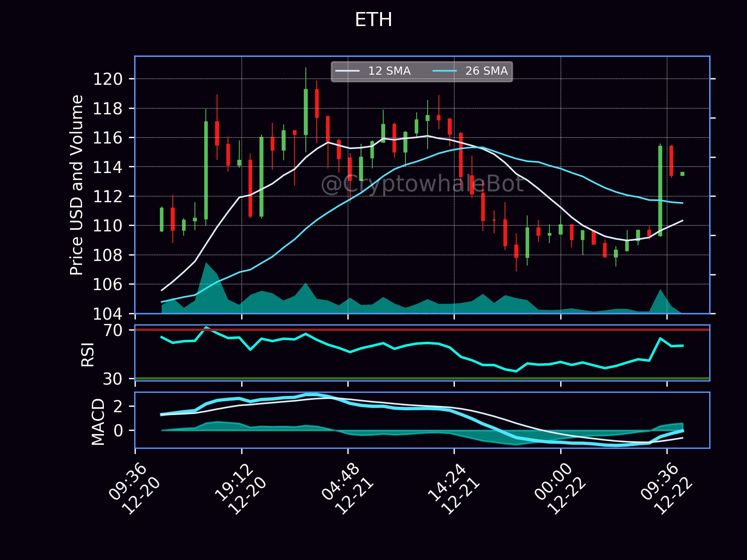Click the RSI 70 level label
This screenshot has width=747, height=560.
113,331
